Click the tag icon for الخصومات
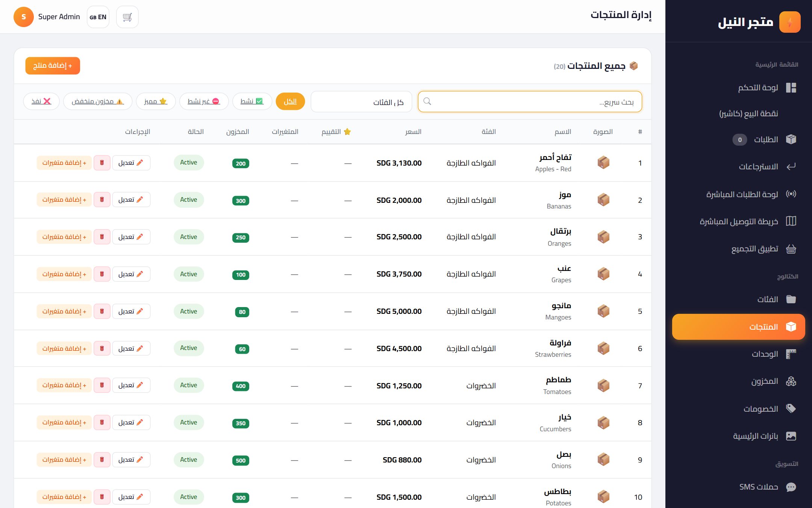 (791, 409)
